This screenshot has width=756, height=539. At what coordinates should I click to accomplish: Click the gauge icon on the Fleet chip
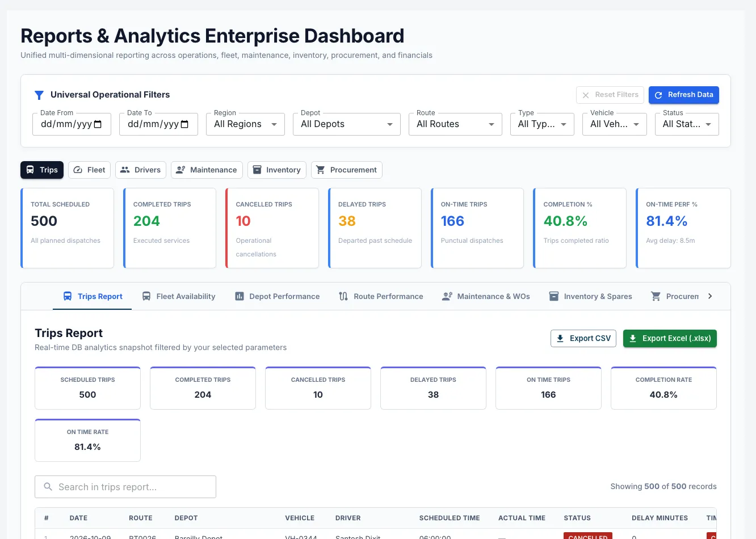point(78,170)
